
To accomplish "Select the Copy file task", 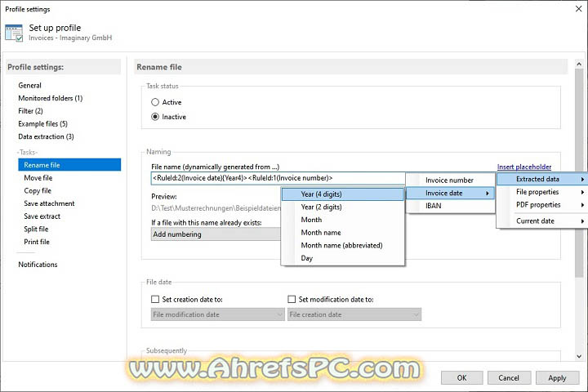I will tap(38, 190).
